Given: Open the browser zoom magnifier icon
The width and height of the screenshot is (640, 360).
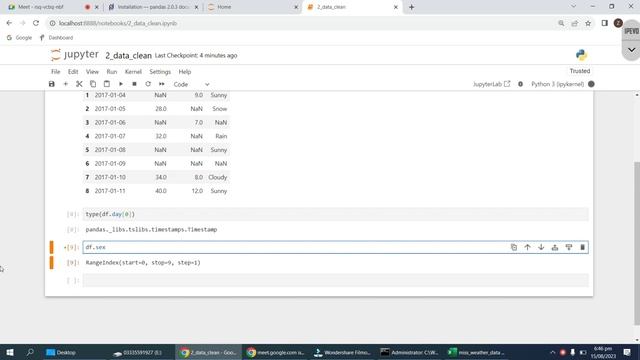Looking at the screenshot, I should [561, 23].
